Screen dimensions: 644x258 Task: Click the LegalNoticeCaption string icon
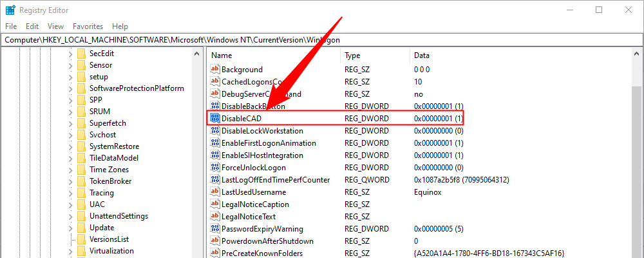coord(215,204)
